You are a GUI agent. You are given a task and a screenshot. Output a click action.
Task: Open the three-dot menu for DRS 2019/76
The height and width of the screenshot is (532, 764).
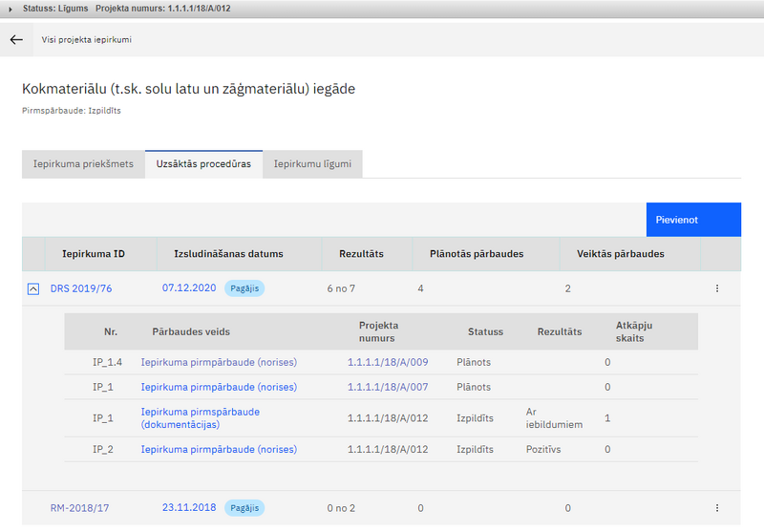point(717,288)
